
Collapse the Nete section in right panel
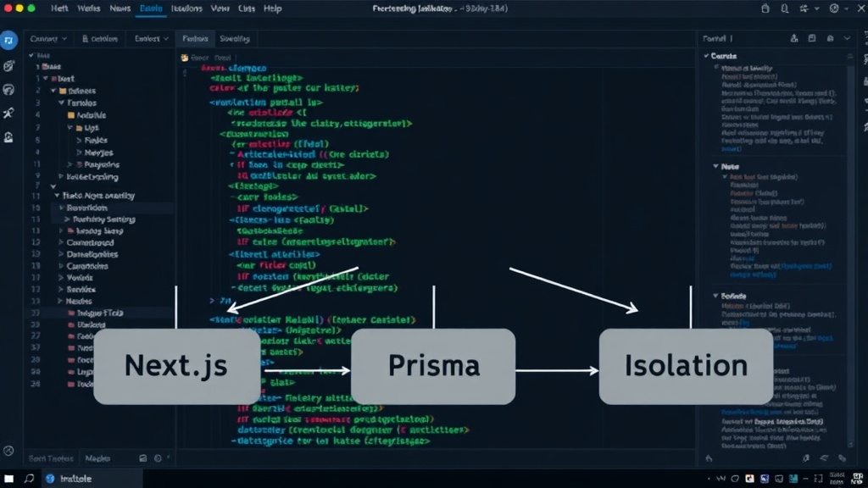point(715,167)
